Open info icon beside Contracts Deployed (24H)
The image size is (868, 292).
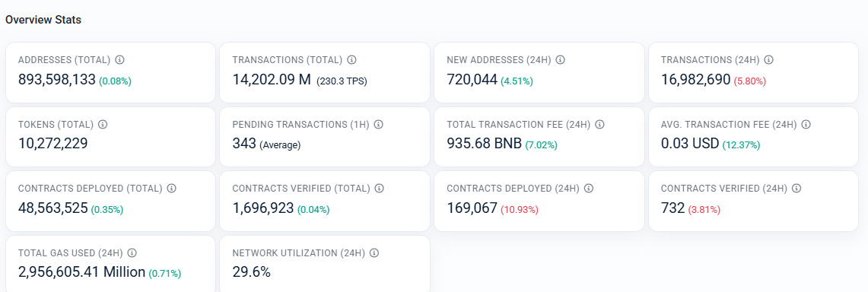(x=589, y=189)
